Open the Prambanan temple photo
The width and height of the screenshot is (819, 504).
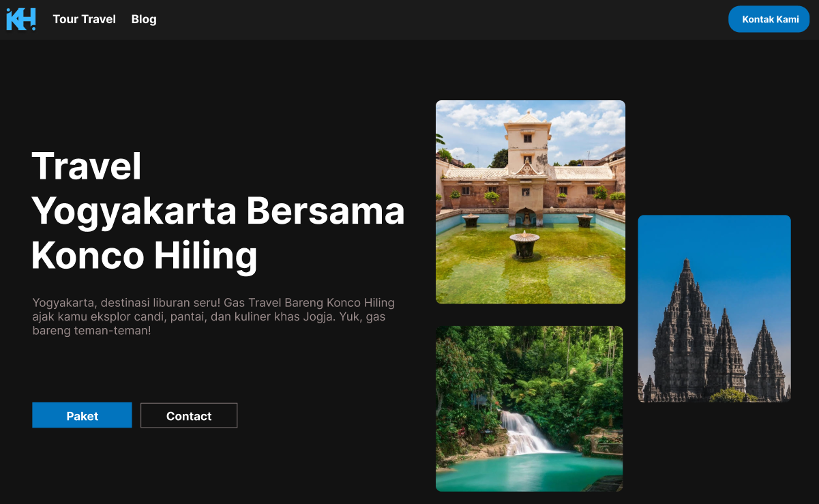click(x=715, y=308)
